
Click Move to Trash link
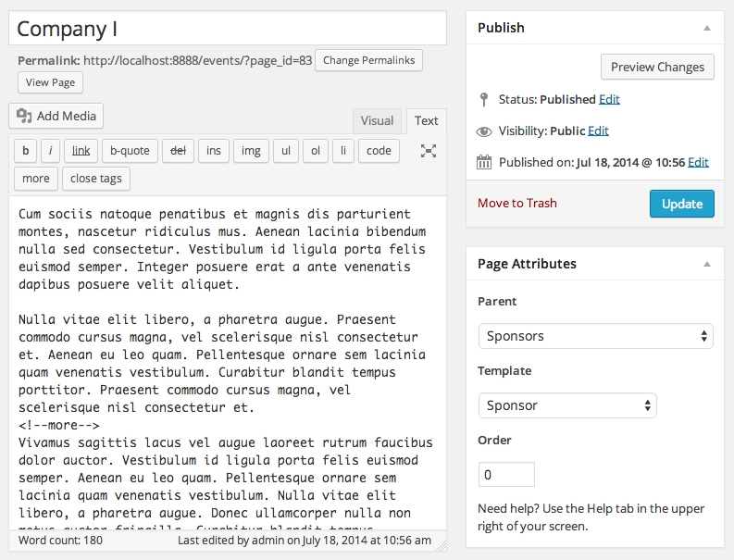[x=517, y=204]
